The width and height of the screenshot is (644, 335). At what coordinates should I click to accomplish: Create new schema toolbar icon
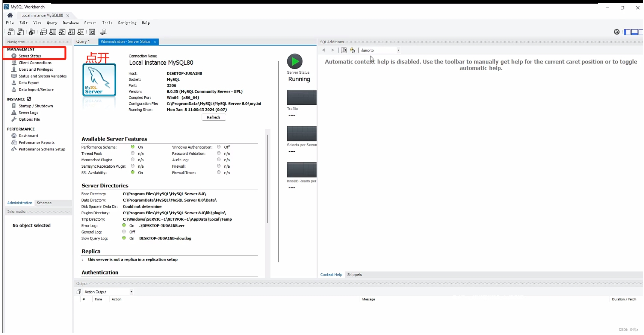(43, 32)
